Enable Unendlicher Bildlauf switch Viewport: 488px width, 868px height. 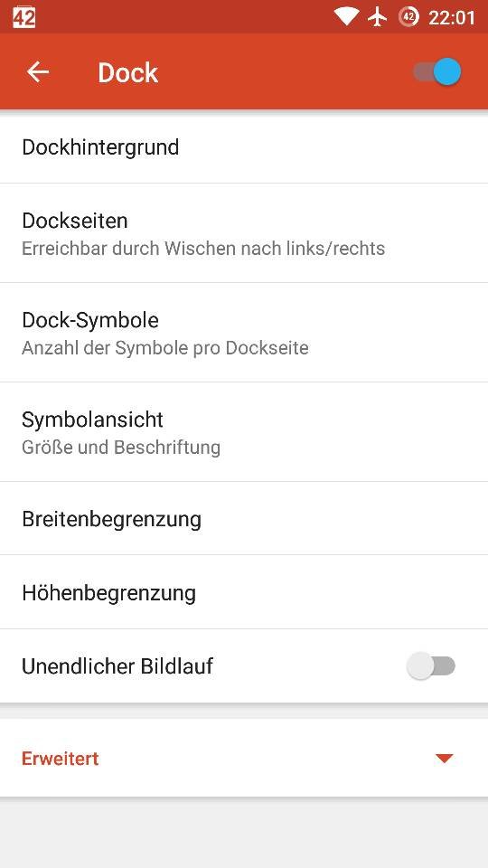tap(431, 666)
